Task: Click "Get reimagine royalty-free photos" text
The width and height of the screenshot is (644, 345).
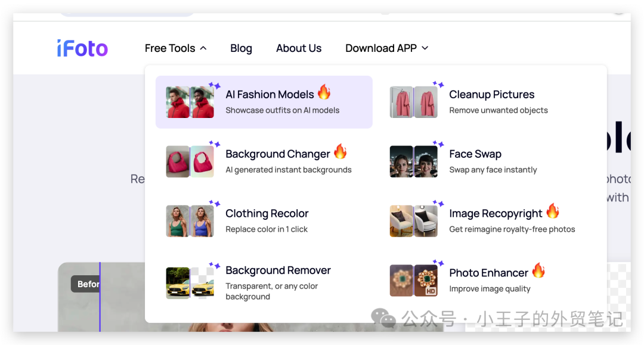Action: tap(512, 229)
